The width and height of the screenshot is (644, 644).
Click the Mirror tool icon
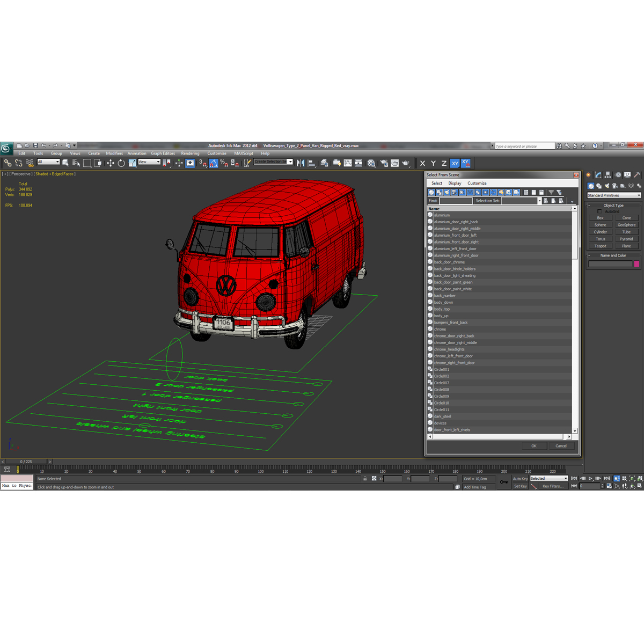(301, 163)
